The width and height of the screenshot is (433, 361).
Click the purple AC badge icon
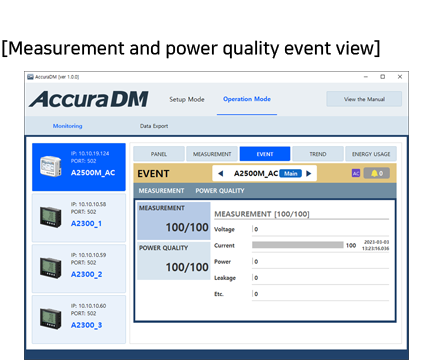356,173
